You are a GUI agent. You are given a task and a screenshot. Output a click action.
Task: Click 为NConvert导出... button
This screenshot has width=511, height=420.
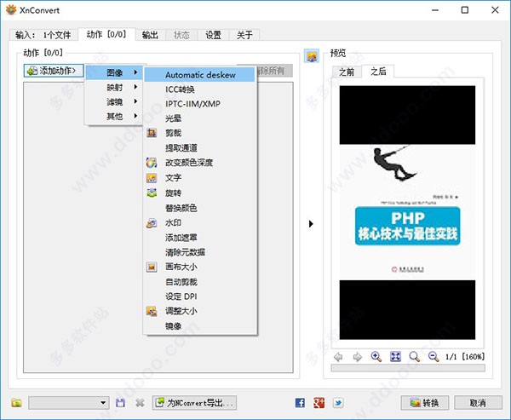point(194,403)
